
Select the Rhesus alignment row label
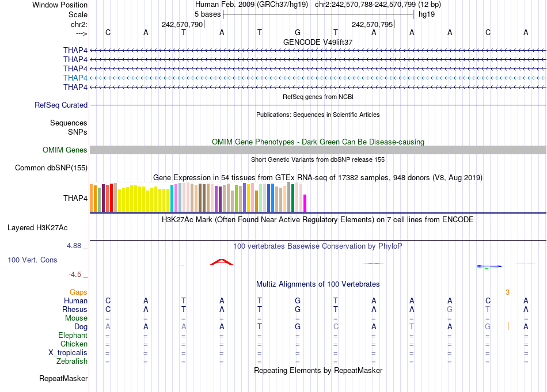click(x=75, y=309)
